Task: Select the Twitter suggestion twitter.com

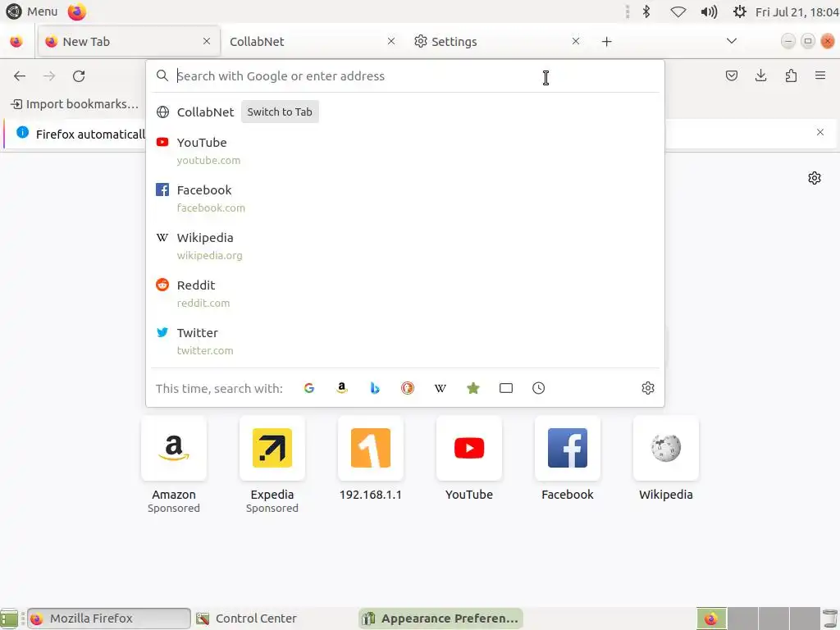Action: tap(405, 342)
